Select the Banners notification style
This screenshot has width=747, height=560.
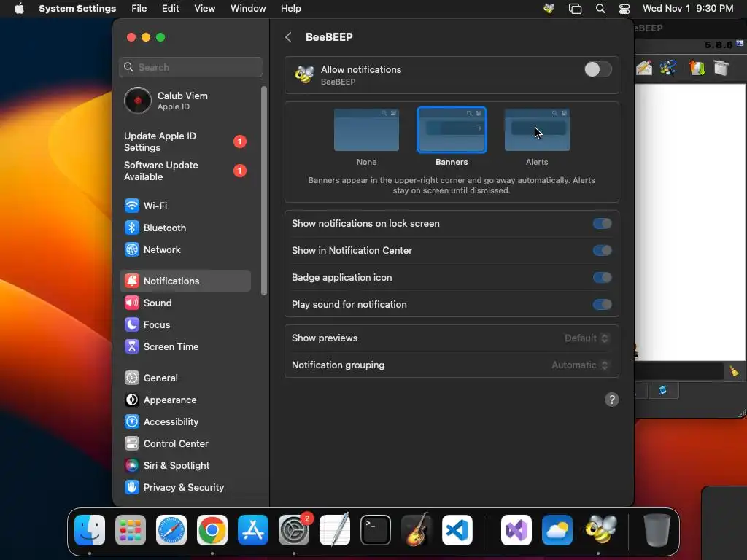(x=452, y=130)
